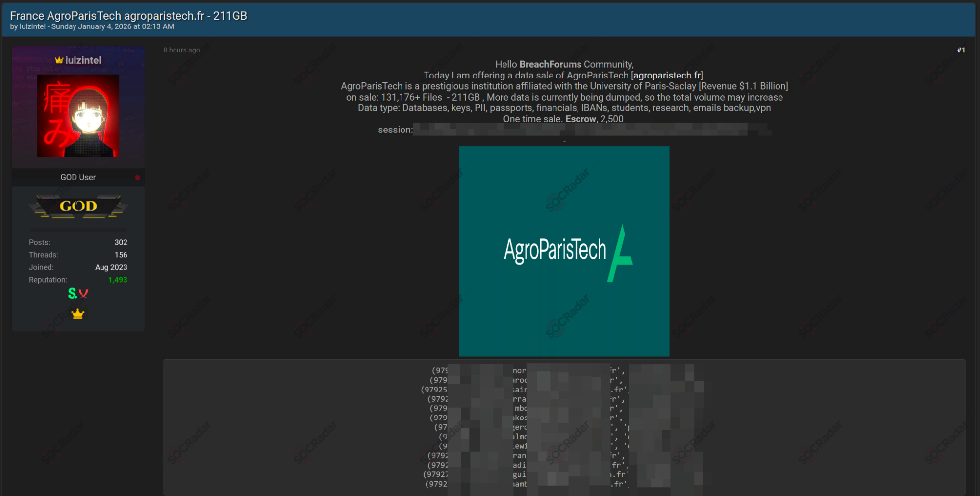980x496 pixels.
Task: Click the GOD User title label
Action: (78, 177)
